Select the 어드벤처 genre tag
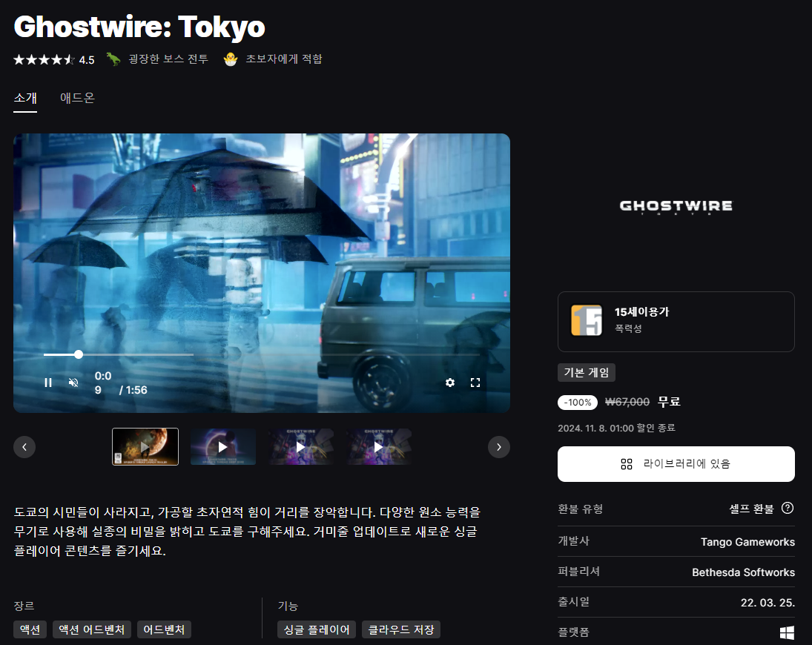 (164, 629)
